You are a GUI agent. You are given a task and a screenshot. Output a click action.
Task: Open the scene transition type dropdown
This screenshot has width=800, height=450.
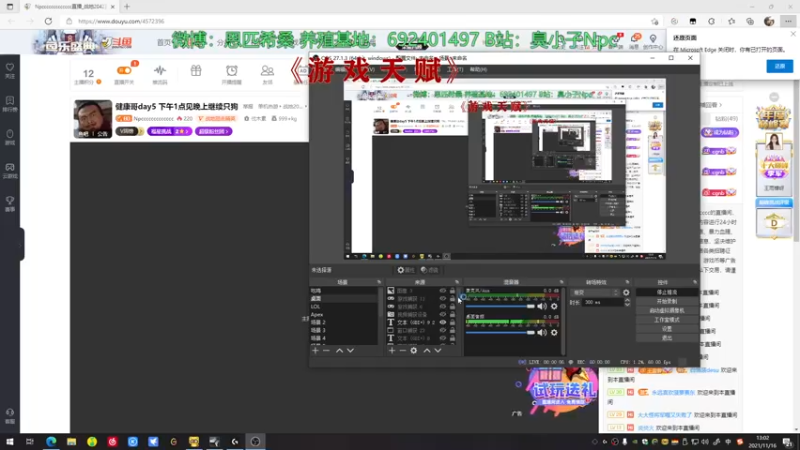[595, 293]
